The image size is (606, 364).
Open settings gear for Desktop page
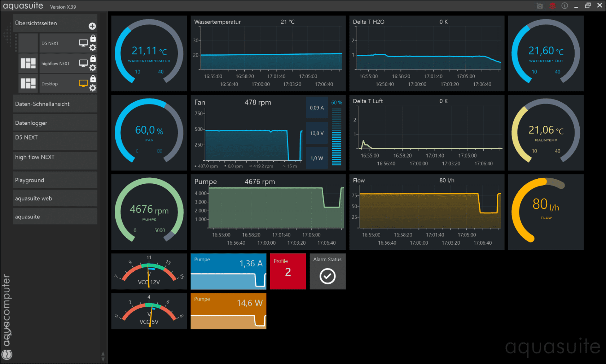pyautogui.click(x=93, y=88)
